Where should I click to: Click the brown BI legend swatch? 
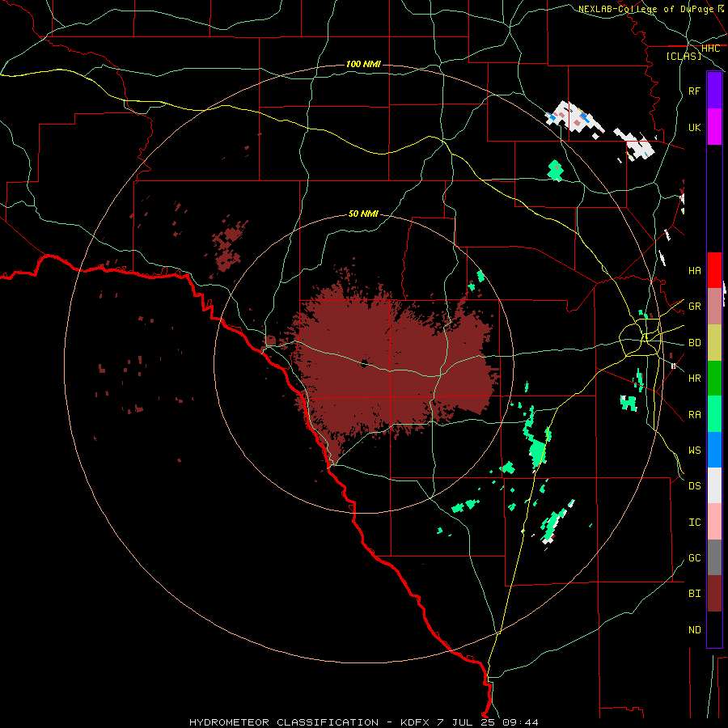tap(714, 594)
